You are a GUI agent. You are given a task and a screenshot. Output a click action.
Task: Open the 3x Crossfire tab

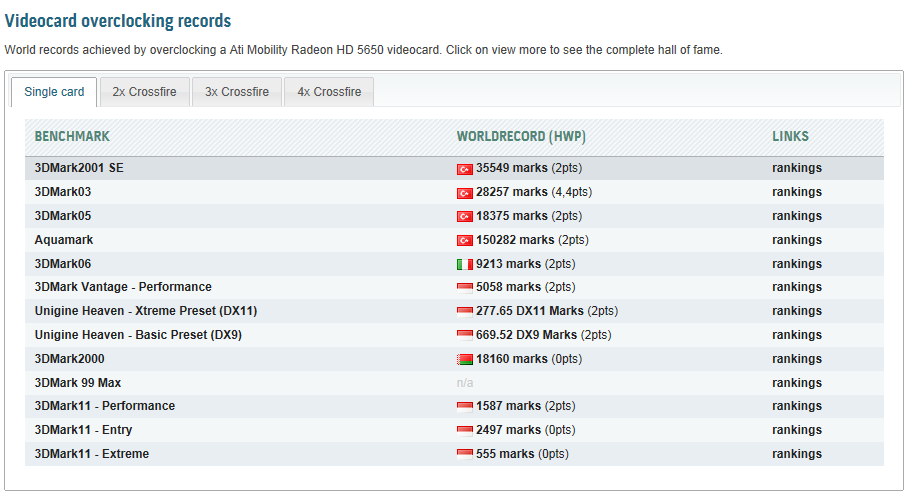[237, 92]
